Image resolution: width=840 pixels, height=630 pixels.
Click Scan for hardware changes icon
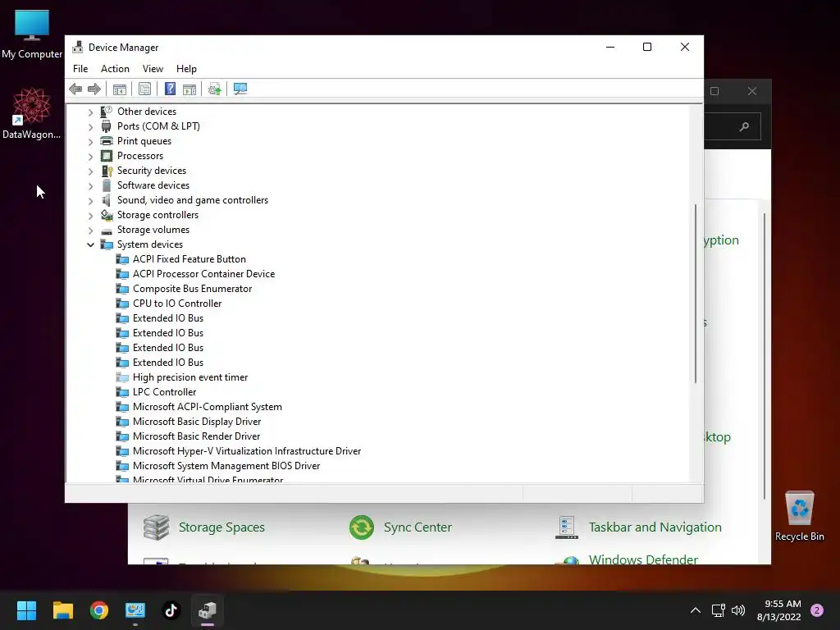240,89
